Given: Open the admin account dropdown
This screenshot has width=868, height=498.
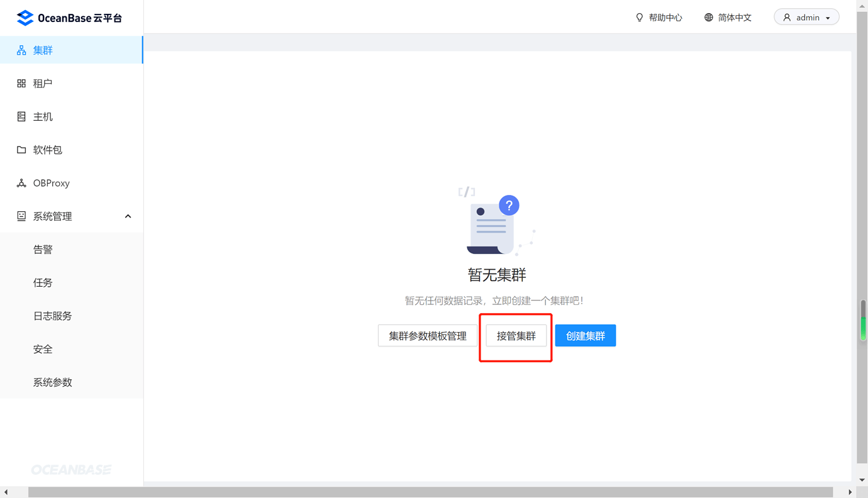Looking at the screenshot, I should 807,16.
